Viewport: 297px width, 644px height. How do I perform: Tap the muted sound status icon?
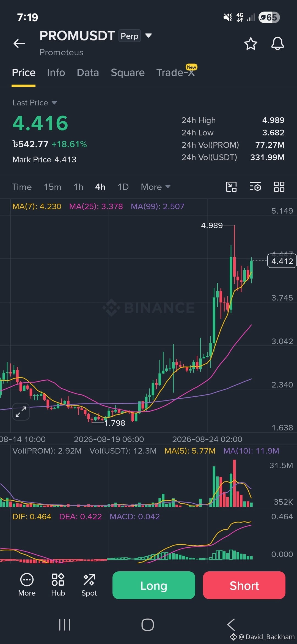pyautogui.click(x=227, y=17)
